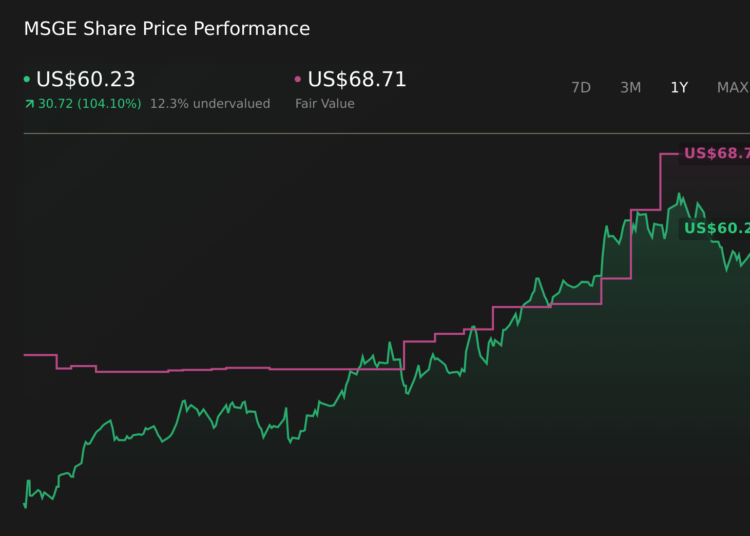Click the pink dot beside US$68.71
This screenshot has width=750, height=536.
click(x=298, y=79)
